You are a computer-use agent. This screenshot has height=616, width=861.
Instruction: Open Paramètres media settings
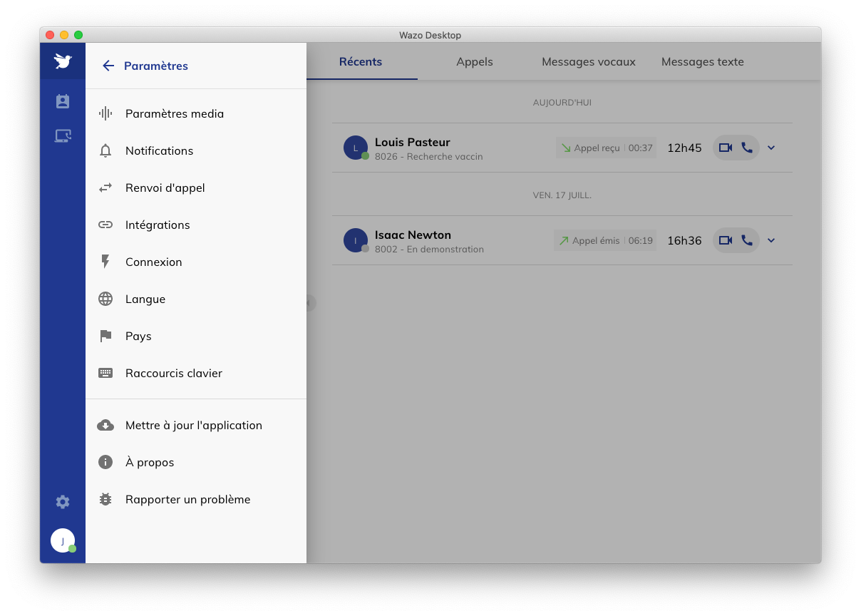(x=175, y=113)
